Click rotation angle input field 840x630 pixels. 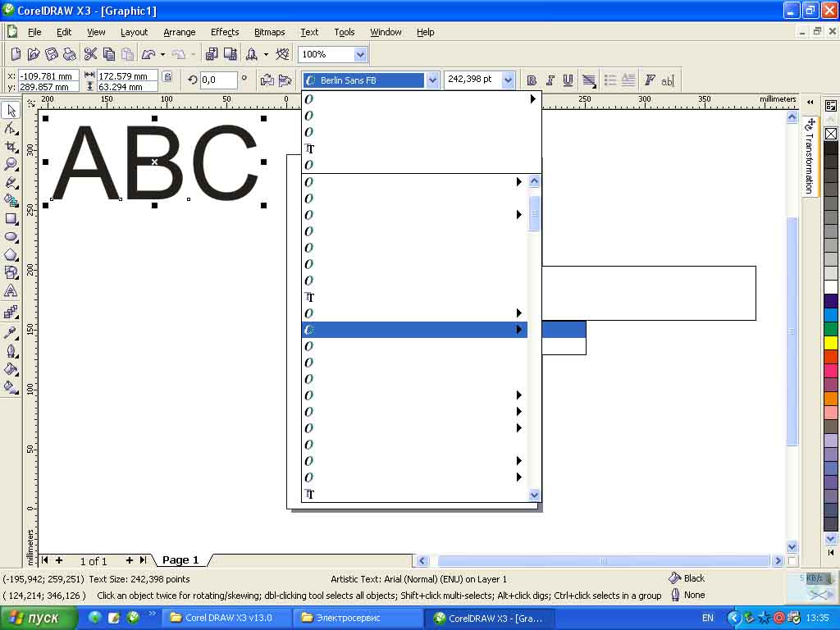click(x=218, y=80)
